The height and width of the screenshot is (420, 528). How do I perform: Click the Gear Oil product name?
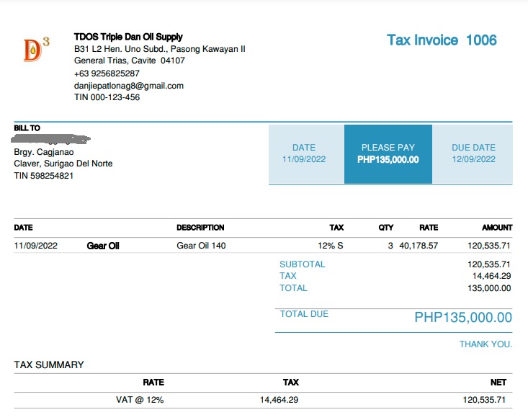[103, 246]
